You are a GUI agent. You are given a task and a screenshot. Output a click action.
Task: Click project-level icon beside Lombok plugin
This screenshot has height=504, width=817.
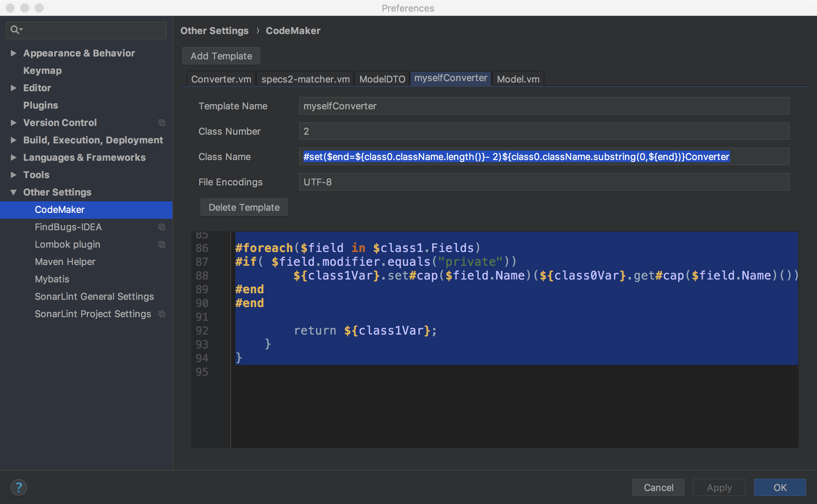[162, 244]
